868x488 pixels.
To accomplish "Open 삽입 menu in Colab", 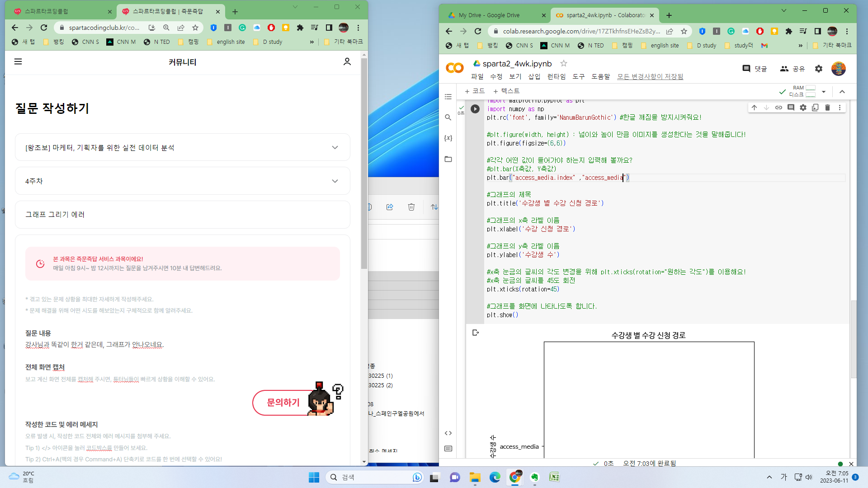I will tap(534, 76).
